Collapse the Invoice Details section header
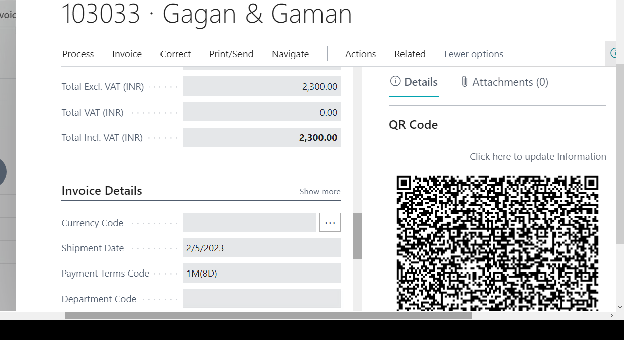Screen dimensions: 644x362 pos(102,190)
